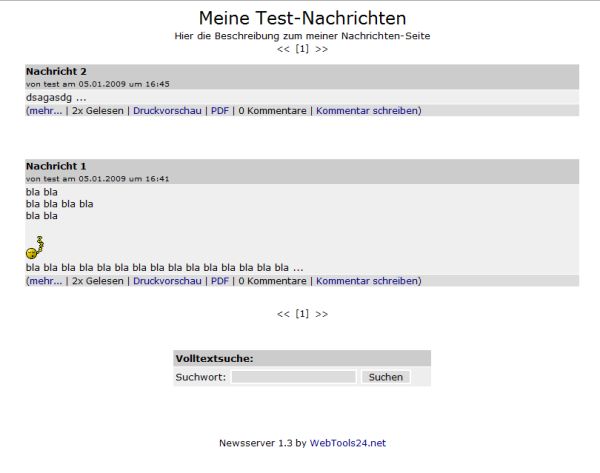Screen dimensions: 600x473
Task: Go to previous page with bottom '<<' pager
Action: [283, 314]
